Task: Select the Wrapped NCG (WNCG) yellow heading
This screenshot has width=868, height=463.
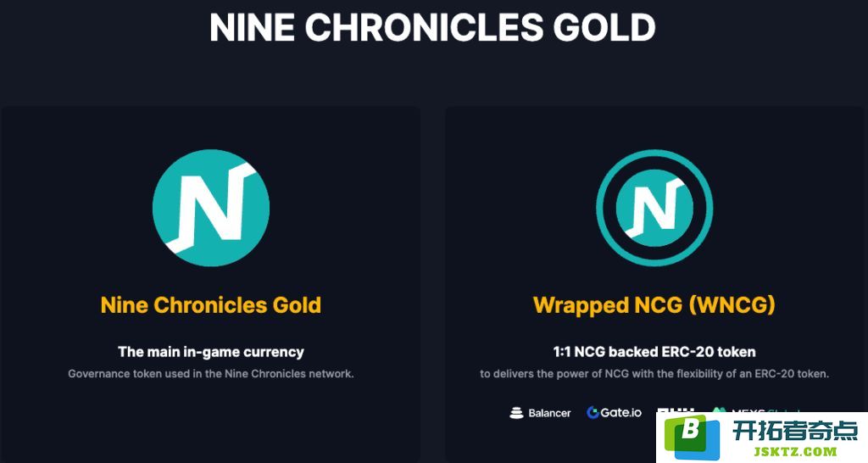Action: click(654, 306)
